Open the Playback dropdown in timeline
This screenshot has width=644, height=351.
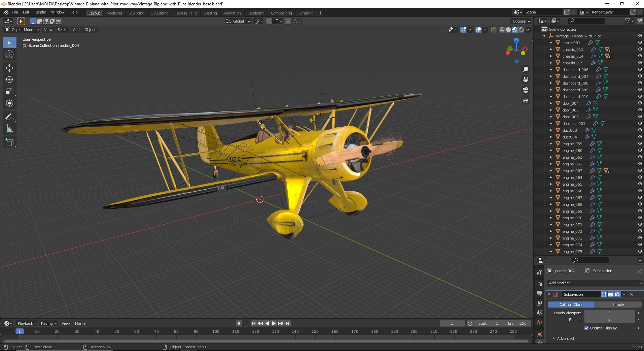[x=27, y=323]
